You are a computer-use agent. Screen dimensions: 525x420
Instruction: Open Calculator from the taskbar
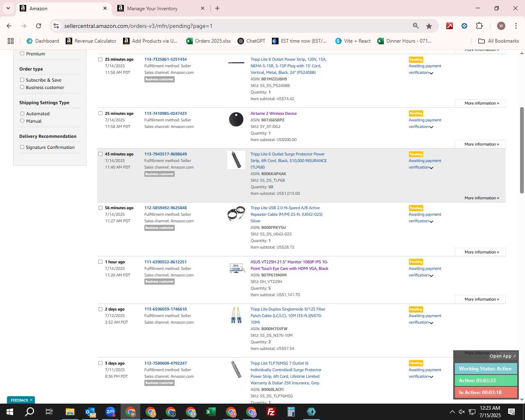[291, 412]
